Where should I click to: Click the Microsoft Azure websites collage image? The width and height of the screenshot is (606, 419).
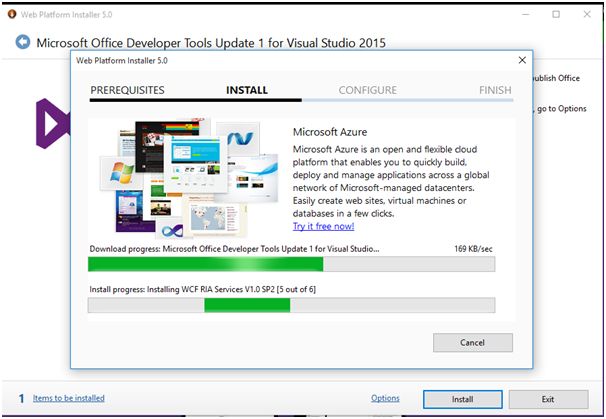point(189,178)
